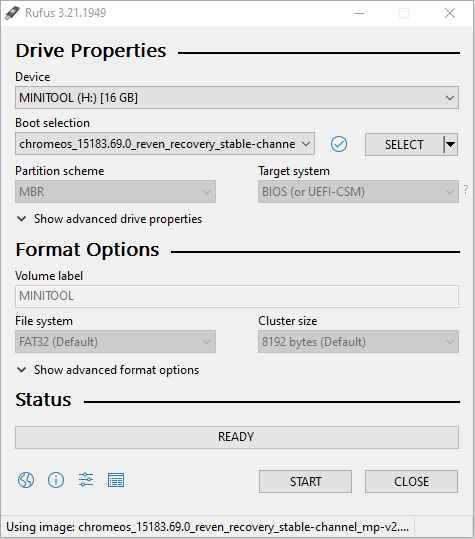The image size is (475, 539).
Task: Click the Volume label text field
Action: point(237,296)
